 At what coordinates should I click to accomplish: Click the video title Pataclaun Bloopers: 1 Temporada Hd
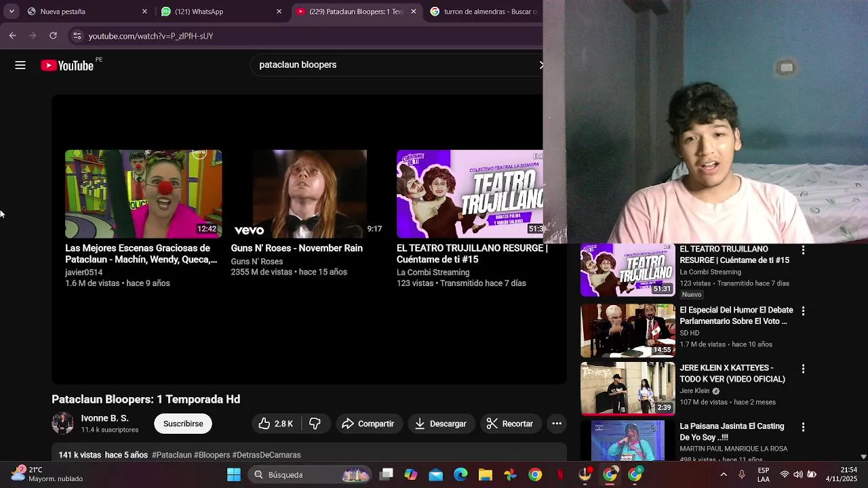146,399
